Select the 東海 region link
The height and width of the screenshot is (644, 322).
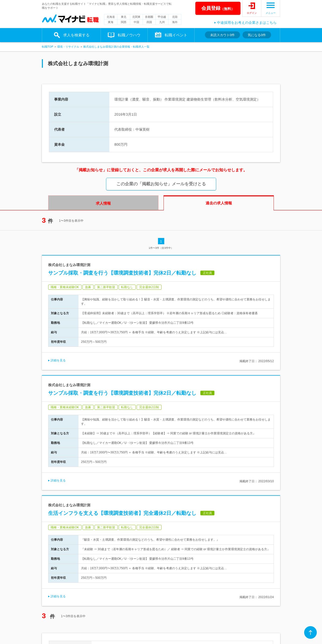pyautogui.click(x=111, y=22)
